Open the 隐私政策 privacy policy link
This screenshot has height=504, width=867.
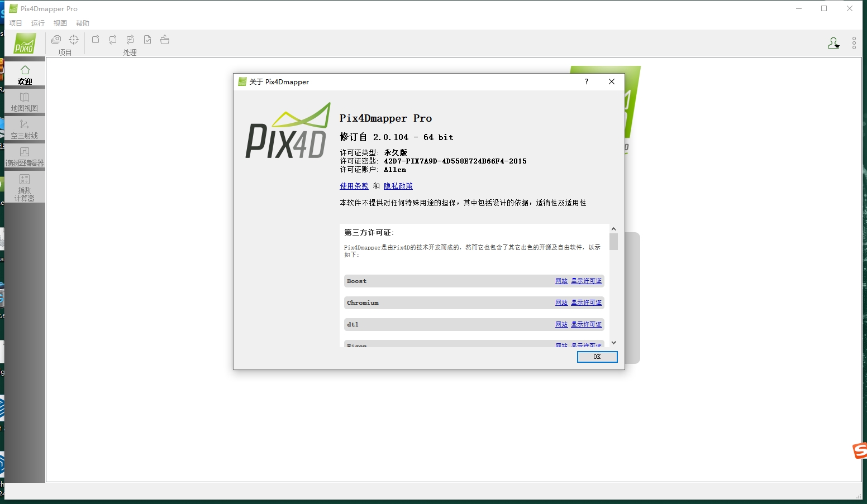[398, 186]
